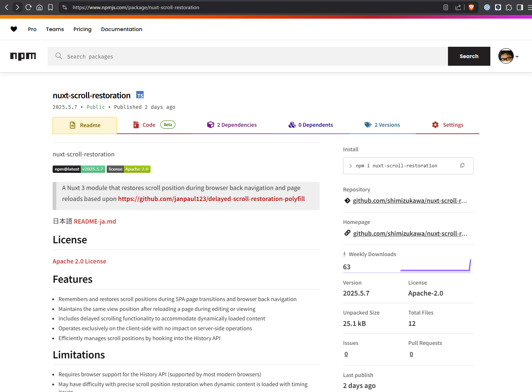Image resolution: width=532 pixels, height=392 pixels.
Task: Open the Pro menu link
Action: (x=32, y=29)
